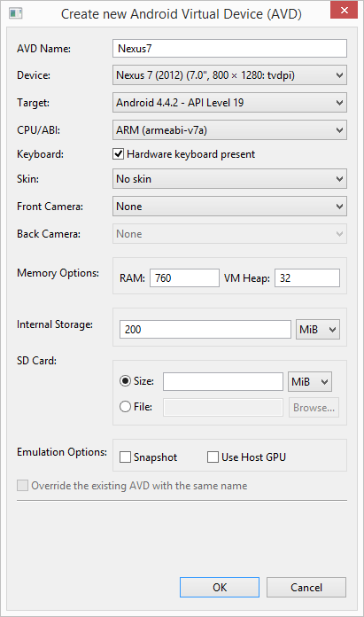Click the SD Card label
Screen dimensions: 364x617
[36, 361]
